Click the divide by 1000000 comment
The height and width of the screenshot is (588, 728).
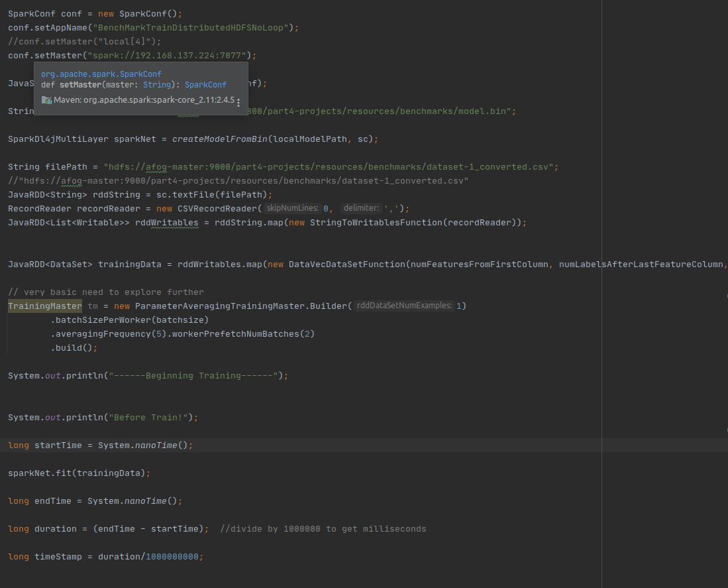pyautogui.click(x=323, y=529)
